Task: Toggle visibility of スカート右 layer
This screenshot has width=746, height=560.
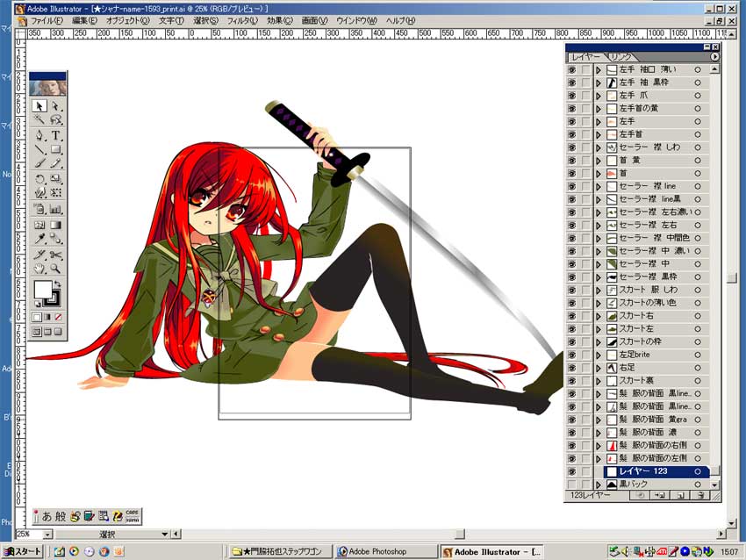Action: tap(571, 315)
